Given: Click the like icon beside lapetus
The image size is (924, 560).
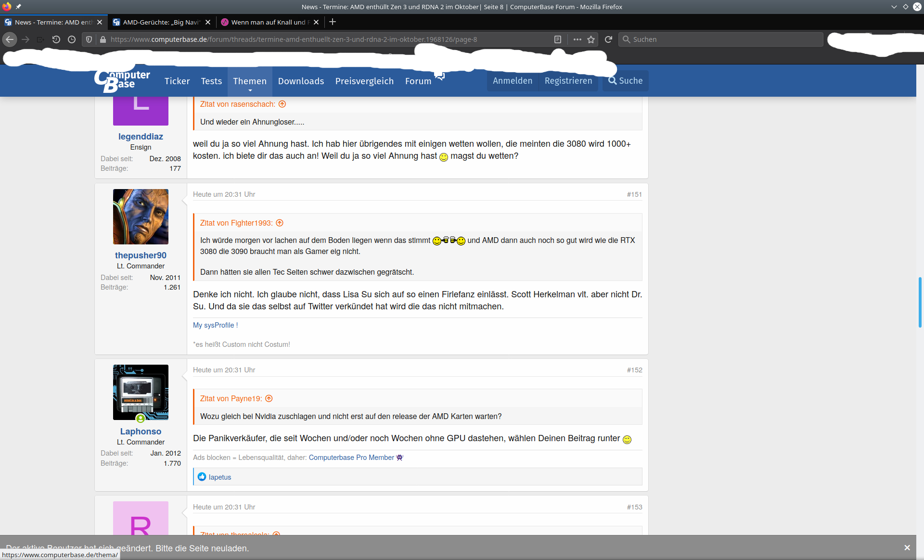Looking at the screenshot, I should (203, 477).
